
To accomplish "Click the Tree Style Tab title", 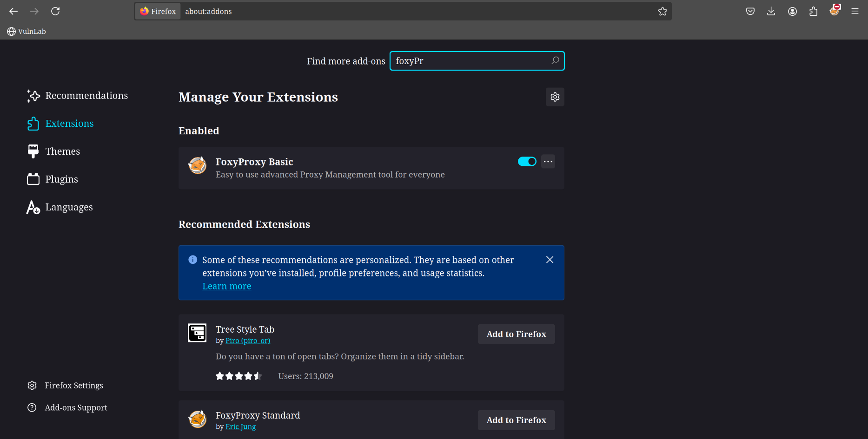I will pyautogui.click(x=245, y=329).
